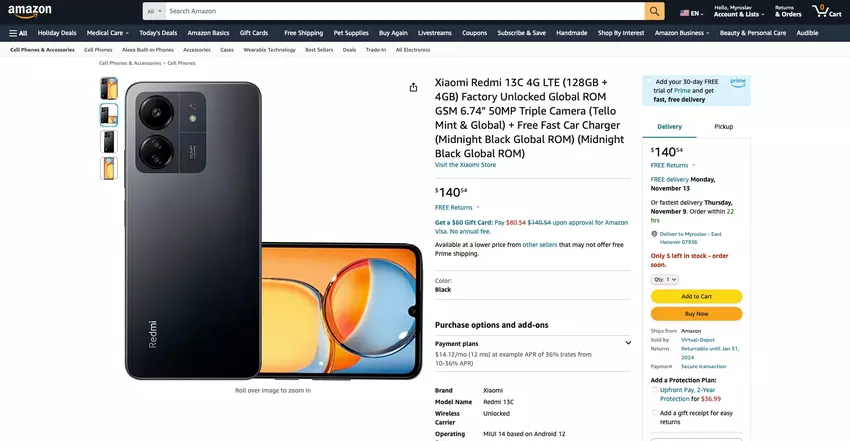Open the shopping cart icon
Viewport: 850px width, 441px height.
tap(826, 11)
